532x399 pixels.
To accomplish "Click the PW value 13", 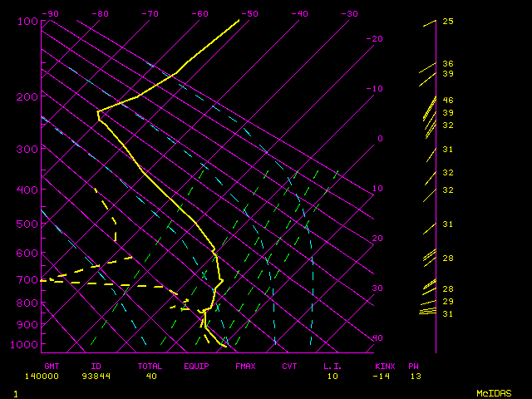I will [414, 376].
